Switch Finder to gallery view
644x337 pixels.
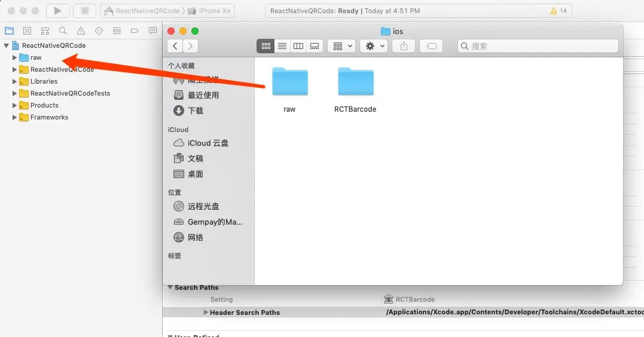tap(315, 46)
